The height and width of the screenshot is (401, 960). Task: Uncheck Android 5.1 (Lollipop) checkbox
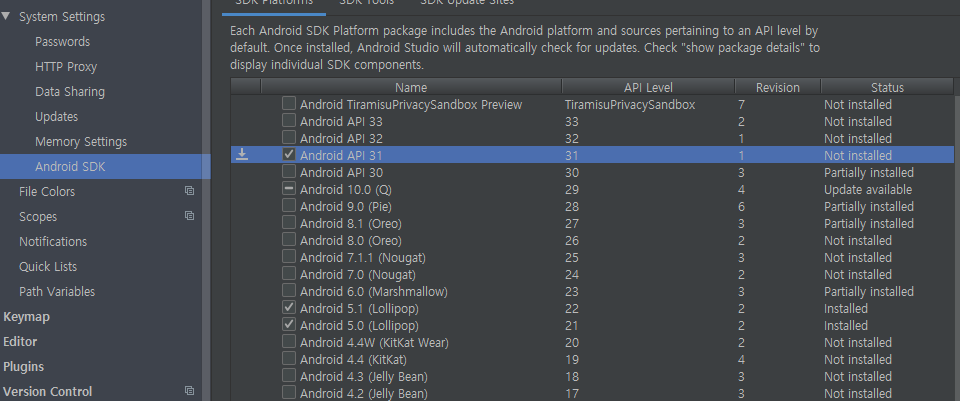pos(289,307)
